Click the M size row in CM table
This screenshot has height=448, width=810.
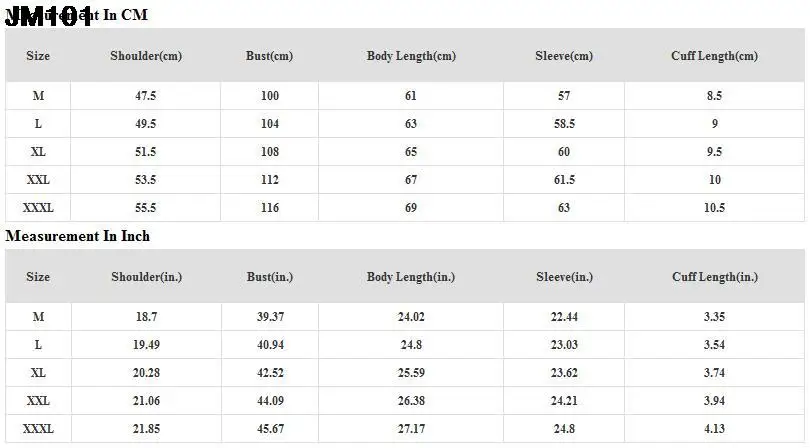pos(38,96)
